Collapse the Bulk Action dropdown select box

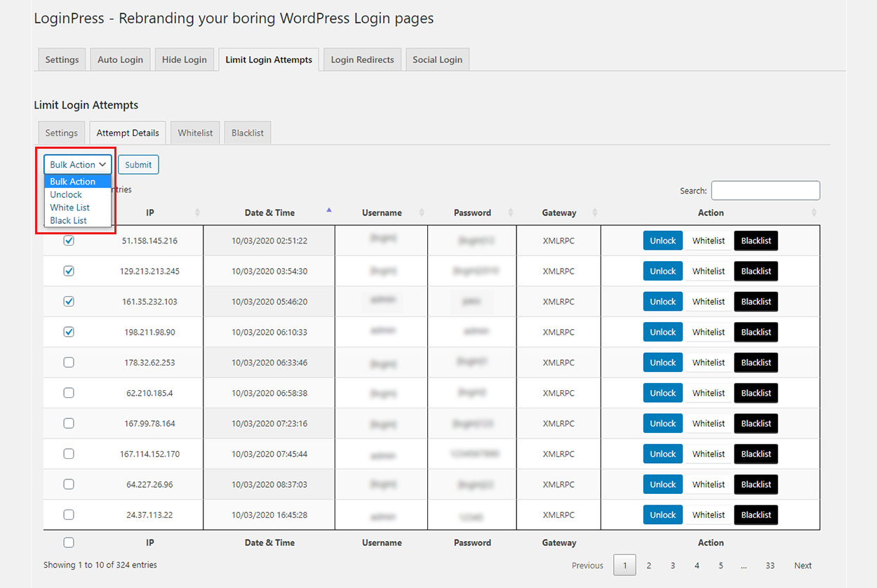(78, 165)
